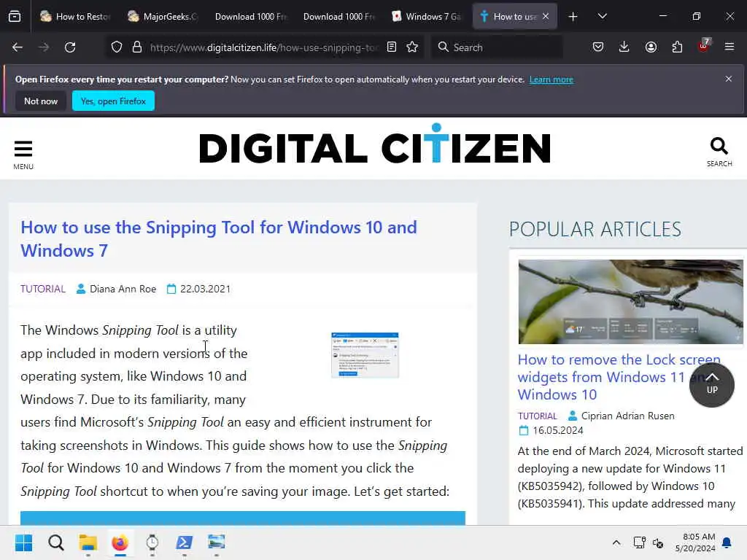Save page to Pocket
The image size is (747, 560).
click(598, 47)
